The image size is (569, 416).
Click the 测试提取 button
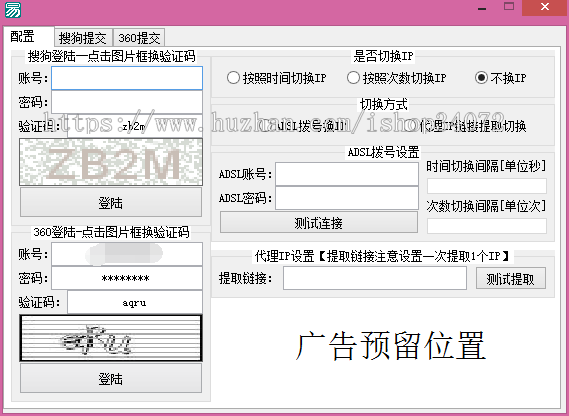(x=511, y=278)
